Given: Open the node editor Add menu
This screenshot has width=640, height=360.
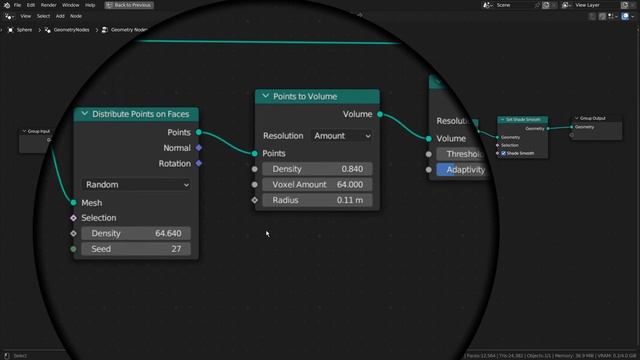Looking at the screenshot, I should (60, 16).
